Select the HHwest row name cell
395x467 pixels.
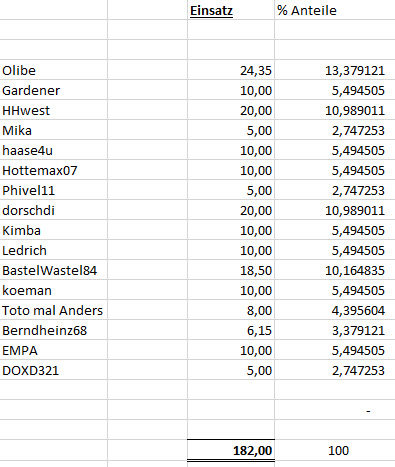point(54,110)
